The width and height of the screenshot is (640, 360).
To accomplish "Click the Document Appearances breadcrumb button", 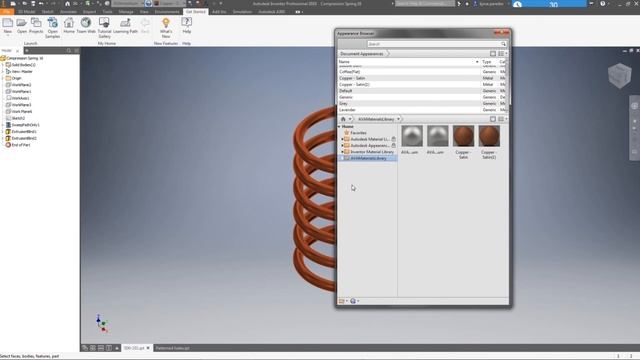I will coord(362,53).
